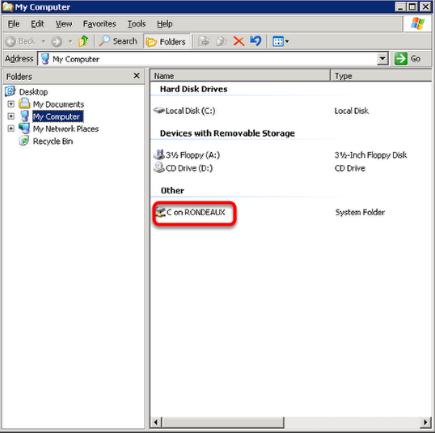The width and height of the screenshot is (435, 434).
Task: Expand the My Network Places node
Action: coord(11,128)
